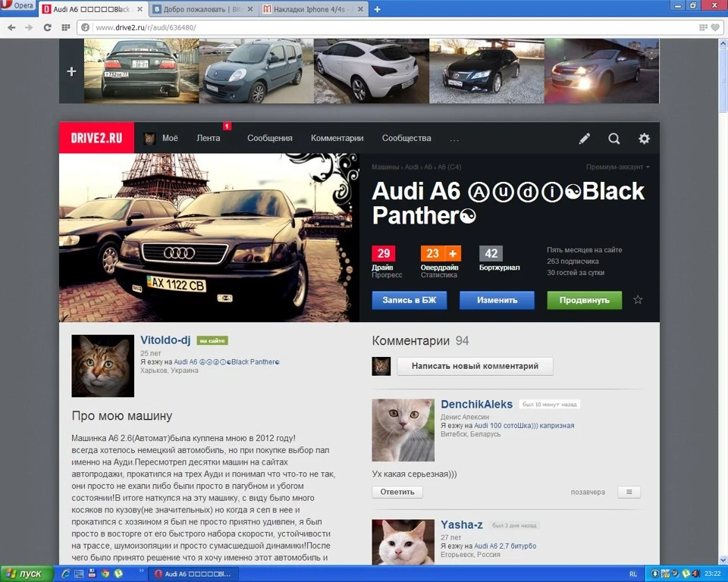
Task: Close the 'Добро пожаловать' tab
Action: [x=250, y=9]
